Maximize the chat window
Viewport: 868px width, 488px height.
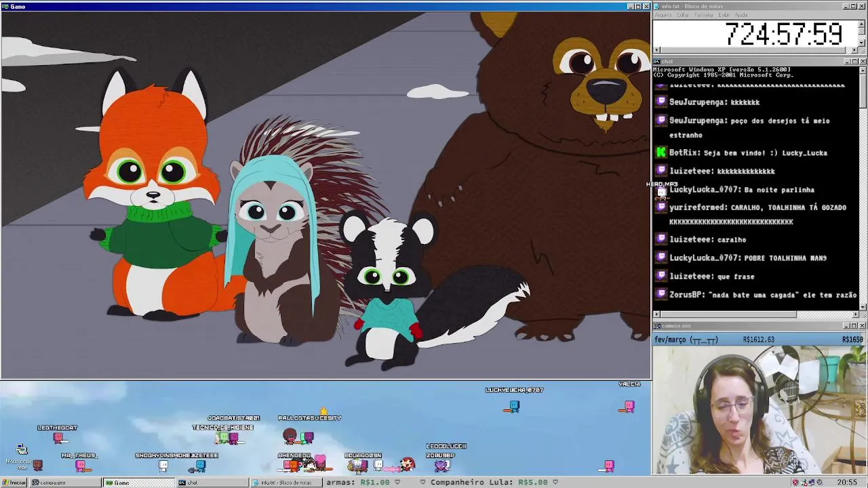(x=854, y=61)
